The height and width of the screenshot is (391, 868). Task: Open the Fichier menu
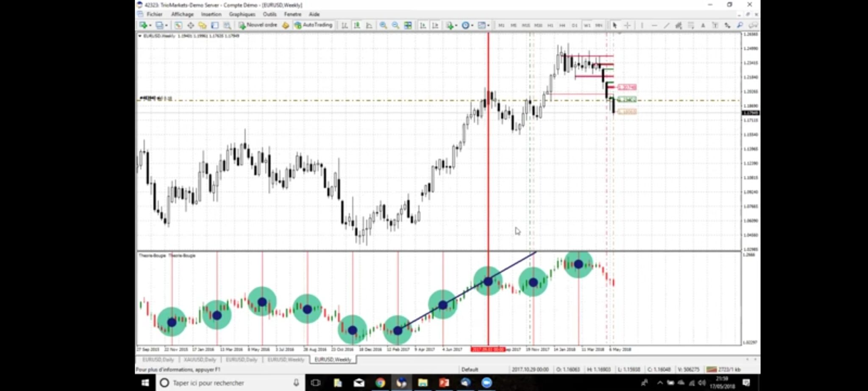click(155, 14)
